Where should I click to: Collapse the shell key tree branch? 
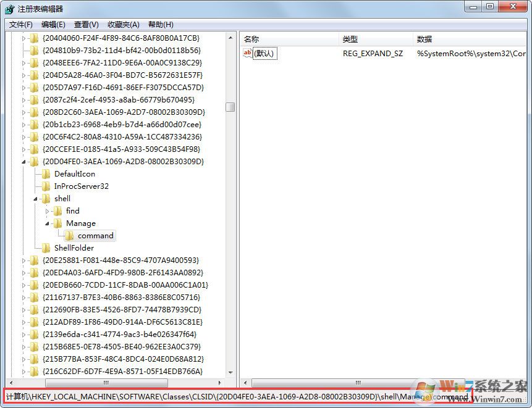click(x=35, y=198)
